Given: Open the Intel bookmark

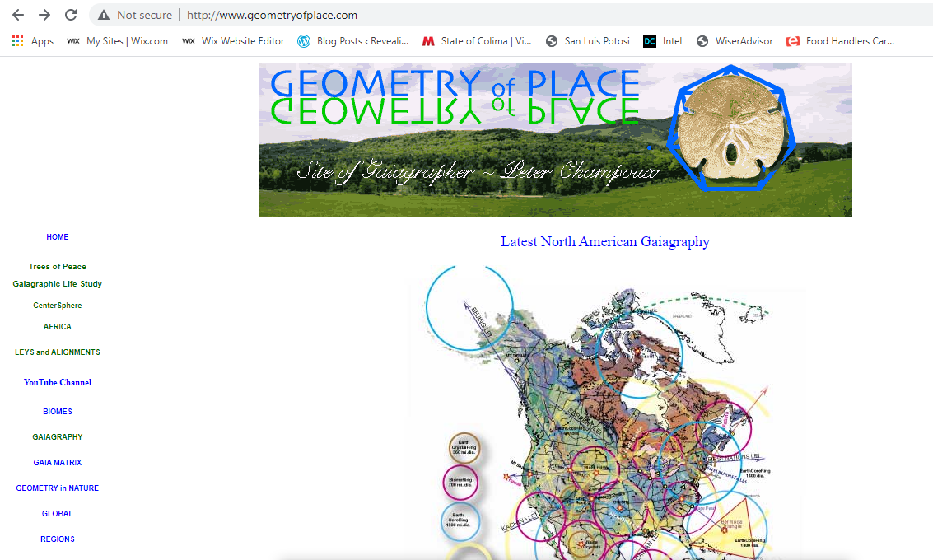Looking at the screenshot, I should (663, 41).
